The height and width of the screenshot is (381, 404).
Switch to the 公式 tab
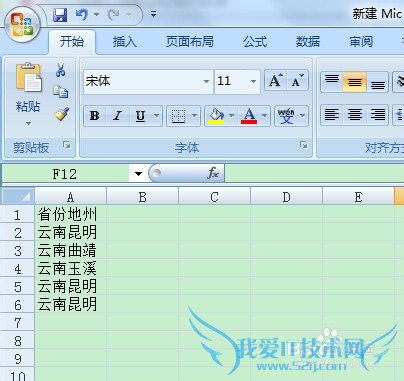coord(255,42)
